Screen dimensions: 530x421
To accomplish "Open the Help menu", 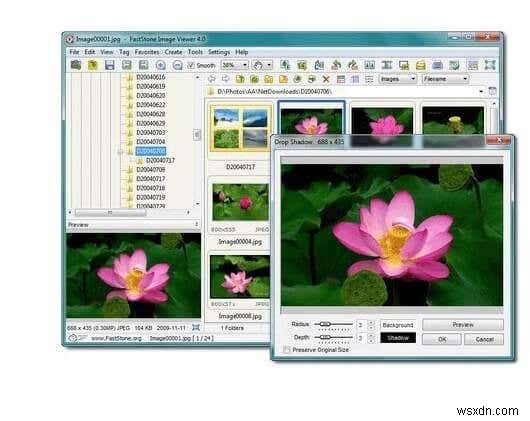I will (242, 52).
